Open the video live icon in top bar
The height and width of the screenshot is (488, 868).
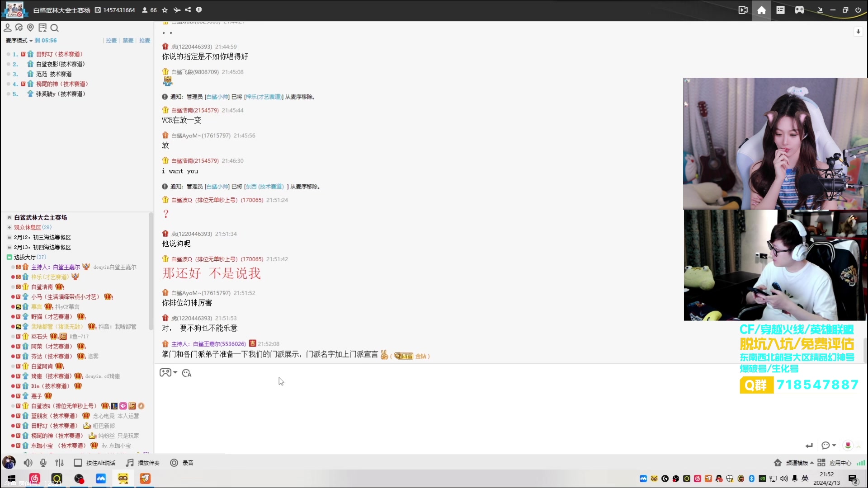tap(743, 10)
